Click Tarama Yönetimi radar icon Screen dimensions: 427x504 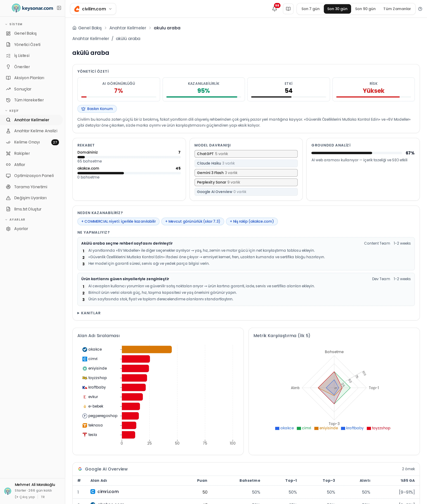[8, 187]
